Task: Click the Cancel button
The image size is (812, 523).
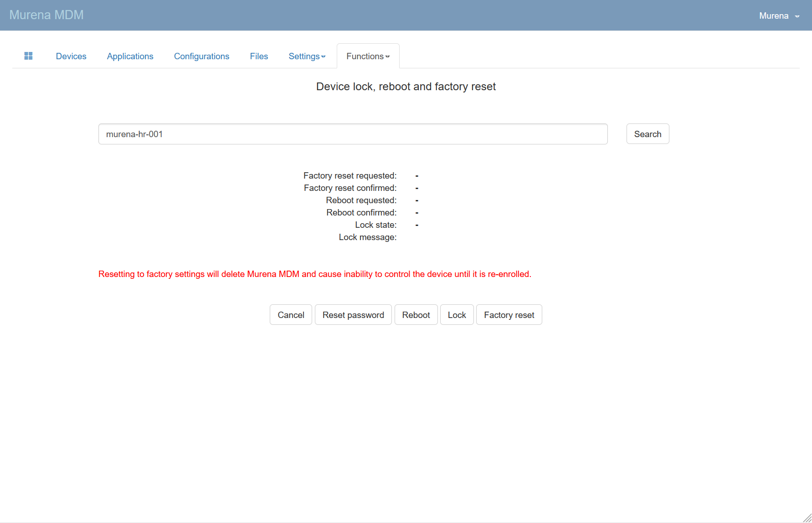Action: 291,315
